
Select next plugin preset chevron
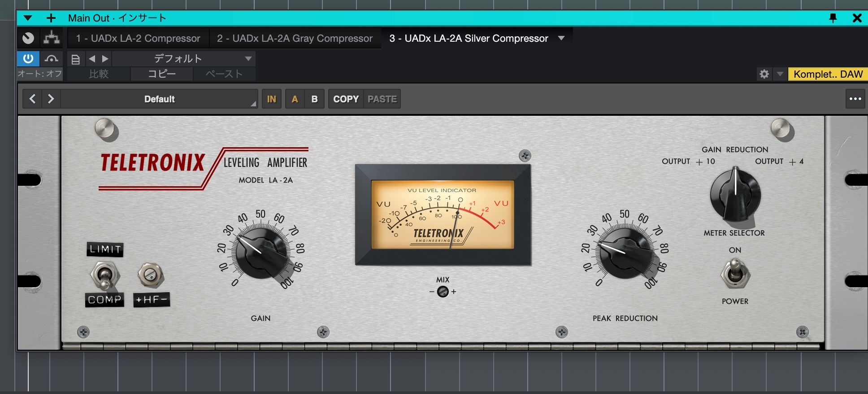(51, 99)
